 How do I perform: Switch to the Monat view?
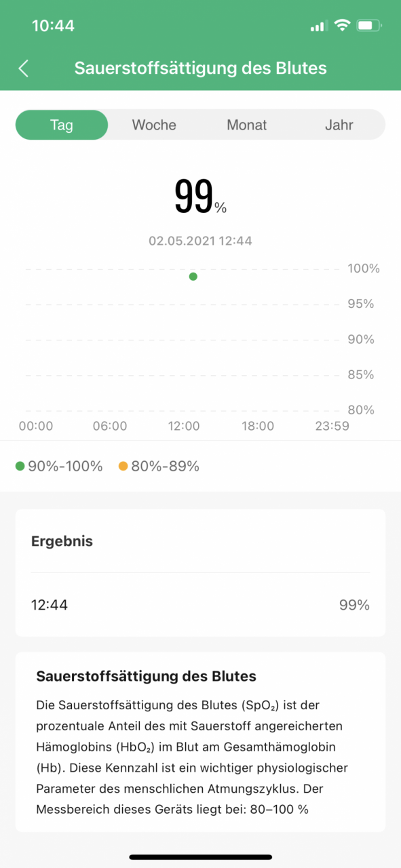click(247, 125)
